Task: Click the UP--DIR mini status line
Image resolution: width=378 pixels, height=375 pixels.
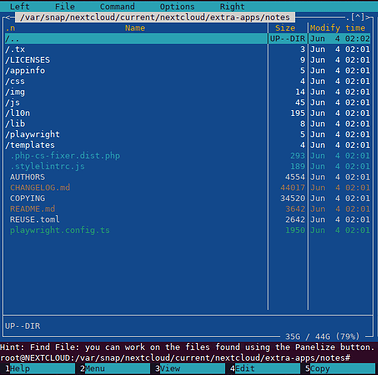Action: pos(23,326)
